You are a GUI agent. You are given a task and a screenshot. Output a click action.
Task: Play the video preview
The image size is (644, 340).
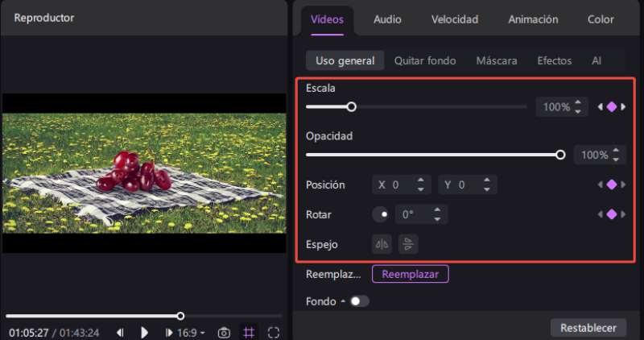click(145, 332)
